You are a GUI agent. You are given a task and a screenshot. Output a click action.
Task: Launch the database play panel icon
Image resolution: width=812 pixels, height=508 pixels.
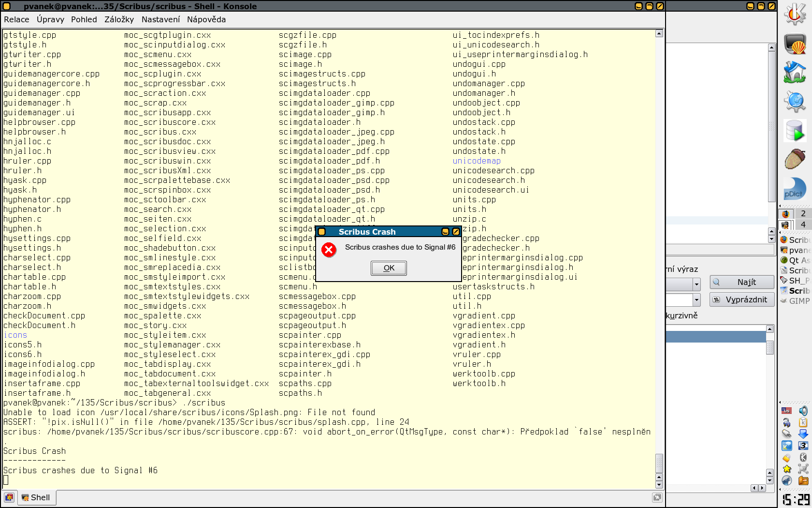(x=795, y=131)
